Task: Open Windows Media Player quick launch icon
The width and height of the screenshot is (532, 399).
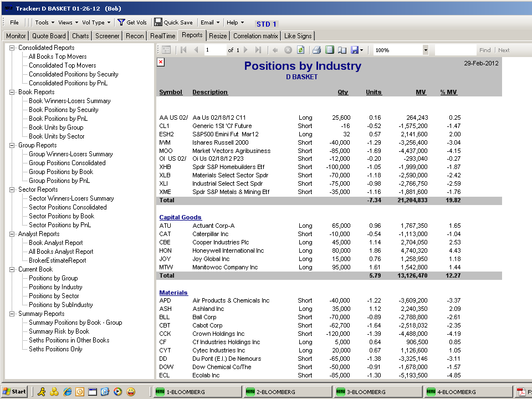Action: pyautogui.click(x=117, y=392)
